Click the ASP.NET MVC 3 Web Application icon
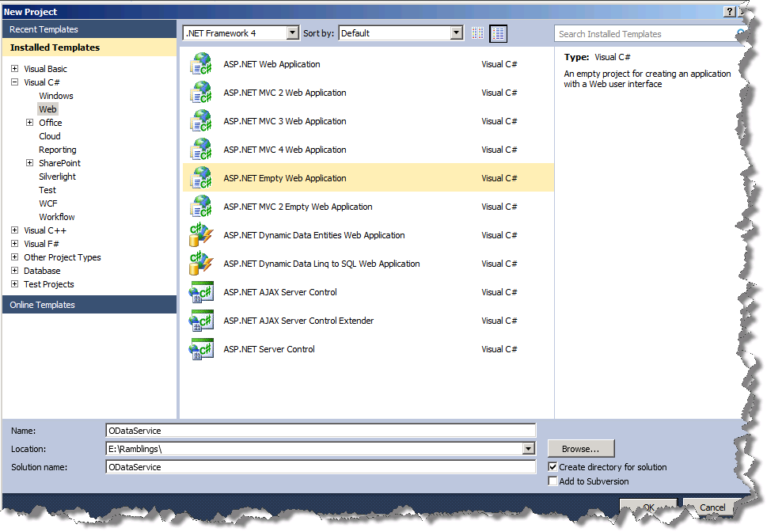The height and width of the screenshot is (532, 767). point(201,121)
